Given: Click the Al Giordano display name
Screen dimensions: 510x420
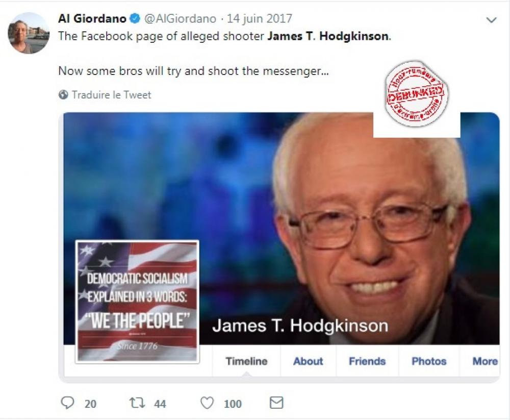Looking at the screenshot, I should (92, 18).
